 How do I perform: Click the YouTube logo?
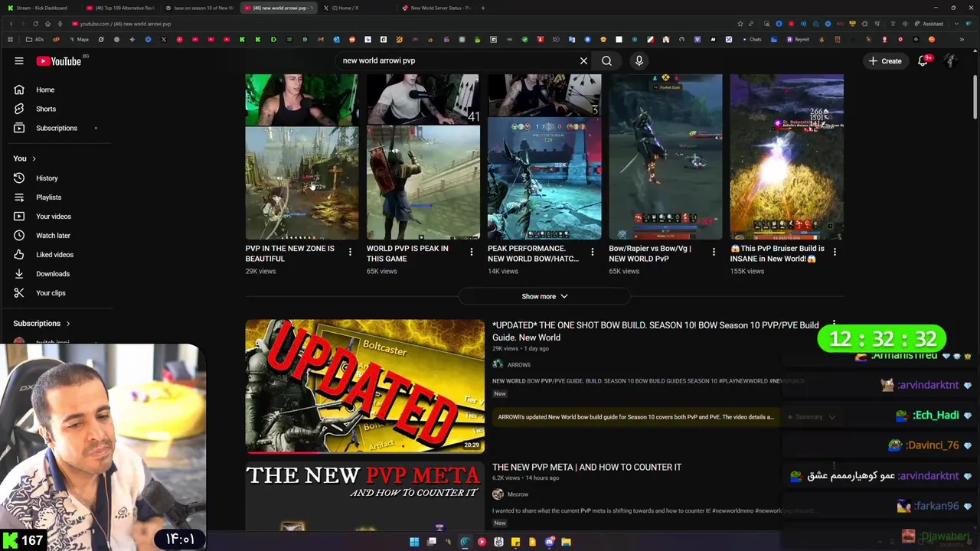pos(58,61)
